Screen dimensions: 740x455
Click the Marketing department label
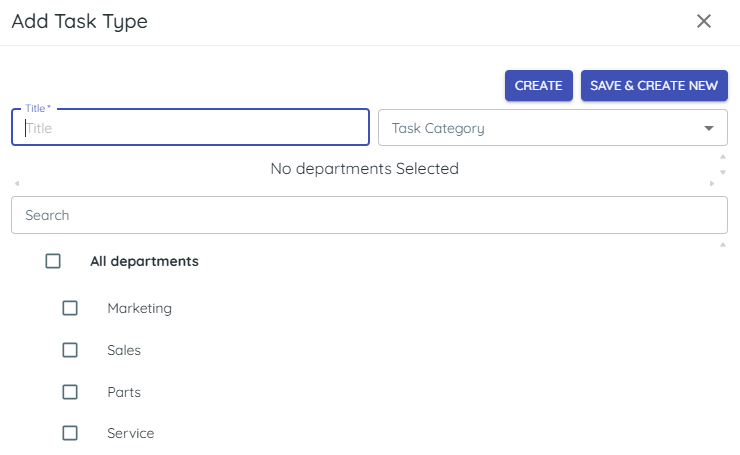139,308
